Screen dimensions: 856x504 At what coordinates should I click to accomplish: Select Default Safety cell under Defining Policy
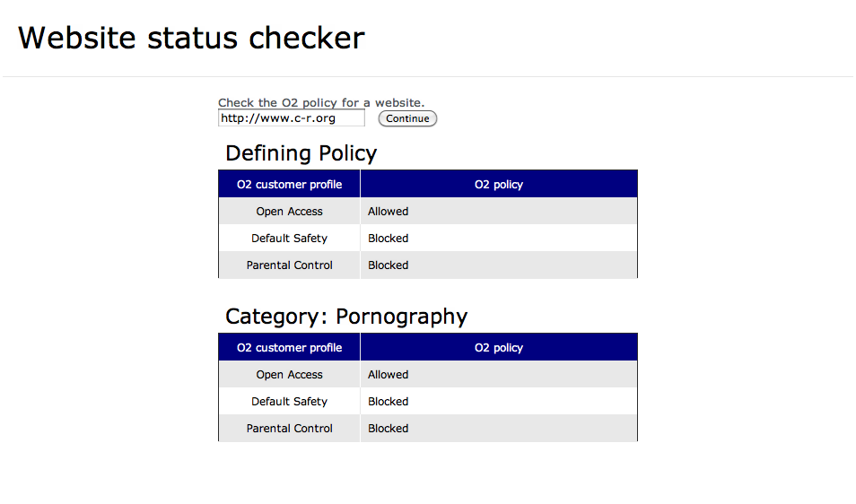pyautogui.click(x=289, y=239)
